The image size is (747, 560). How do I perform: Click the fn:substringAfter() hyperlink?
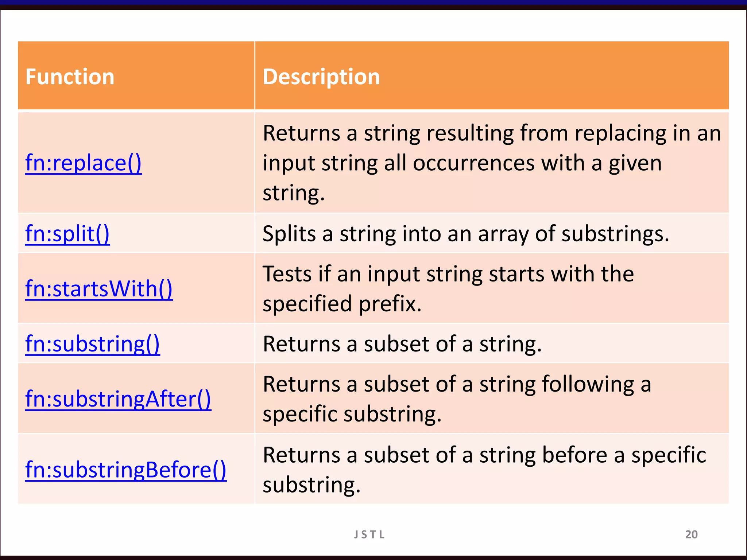pyautogui.click(x=118, y=399)
